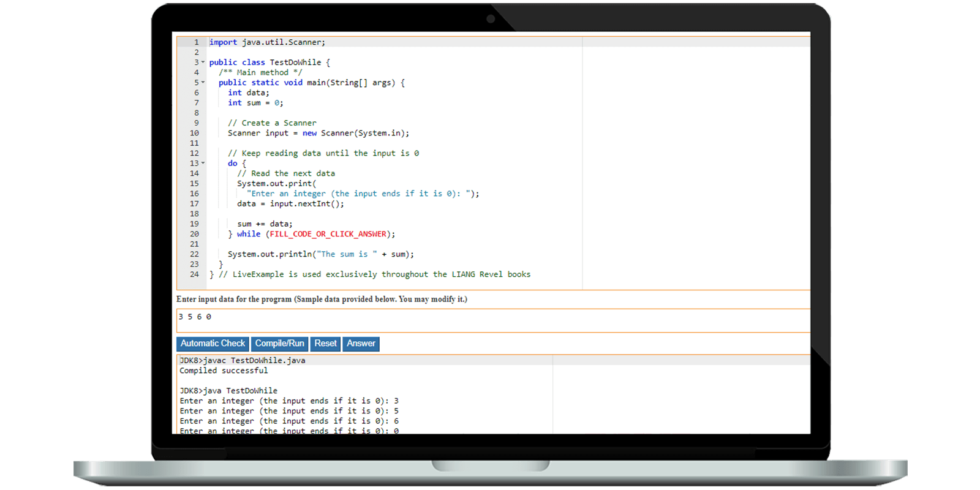Click 'Compiled successful' in the output console
Screen dimensions: 980x490
[224, 371]
